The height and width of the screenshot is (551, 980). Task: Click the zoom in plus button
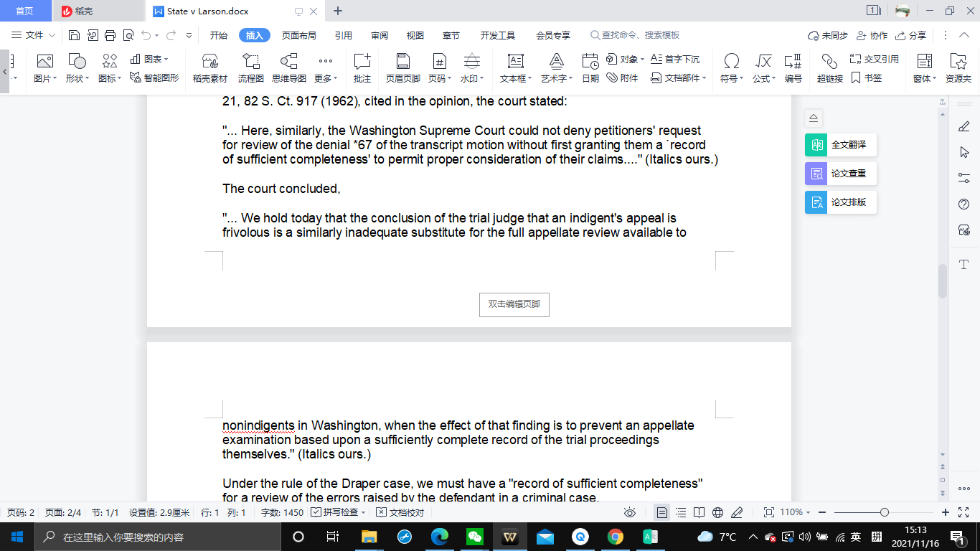pos(945,512)
